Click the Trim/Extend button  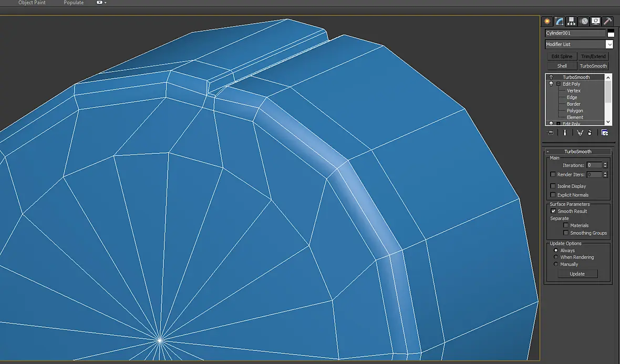[x=593, y=57]
